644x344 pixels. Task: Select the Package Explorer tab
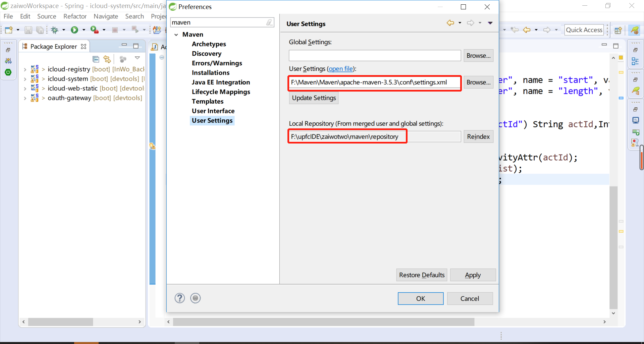pos(54,46)
